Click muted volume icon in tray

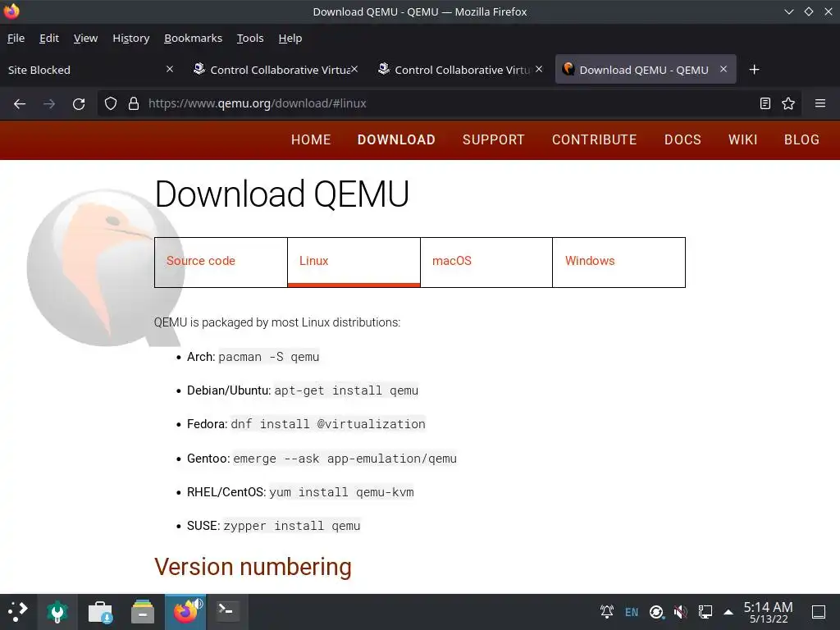click(680, 612)
